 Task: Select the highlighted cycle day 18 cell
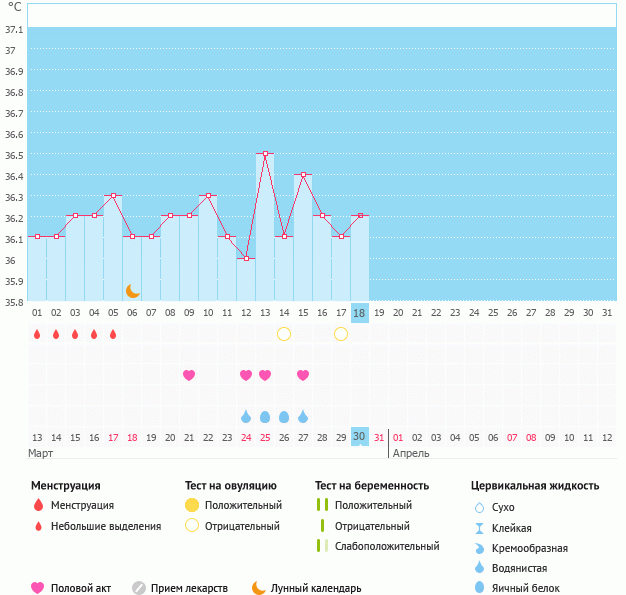click(x=360, y=313)
